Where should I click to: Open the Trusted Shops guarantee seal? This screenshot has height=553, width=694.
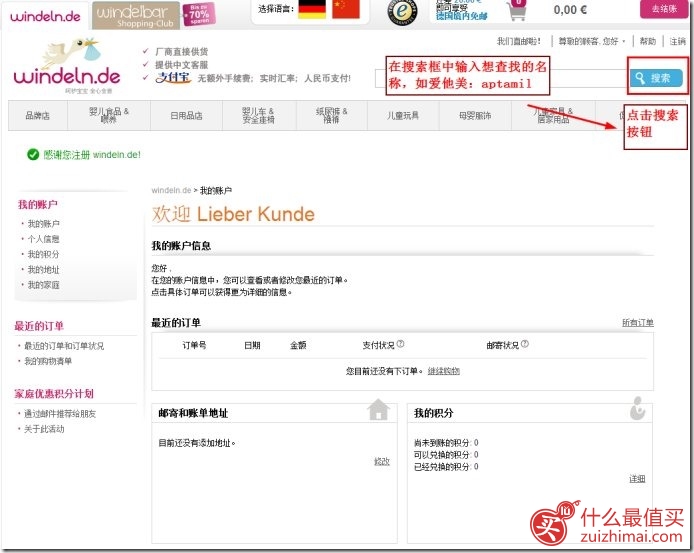tap(402, 11)
